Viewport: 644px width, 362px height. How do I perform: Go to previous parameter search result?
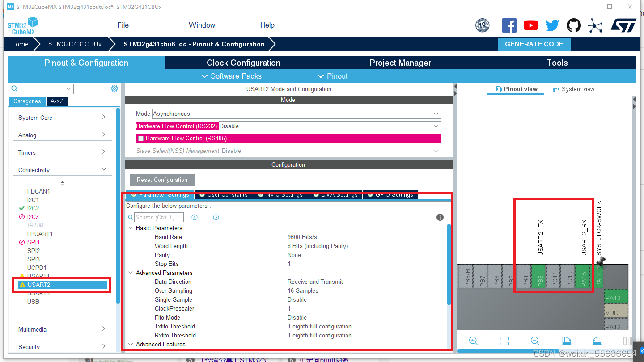[195, 217]
